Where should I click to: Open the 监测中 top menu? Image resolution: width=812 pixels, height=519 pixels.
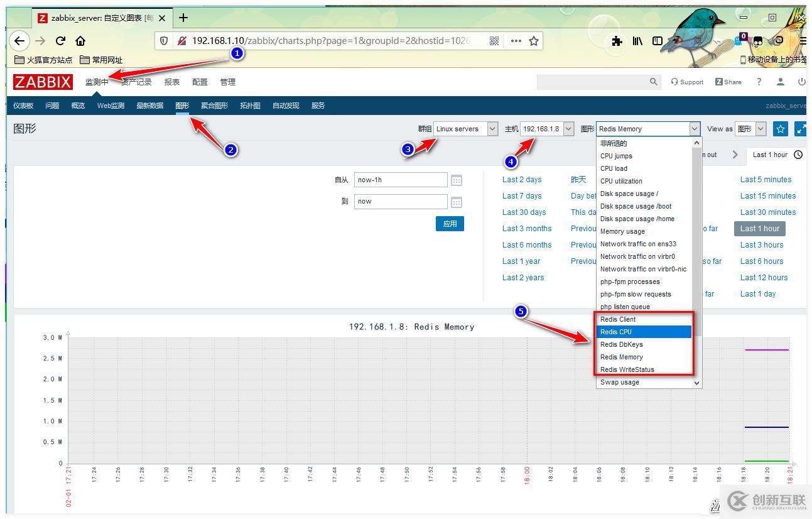click(97, 82)
